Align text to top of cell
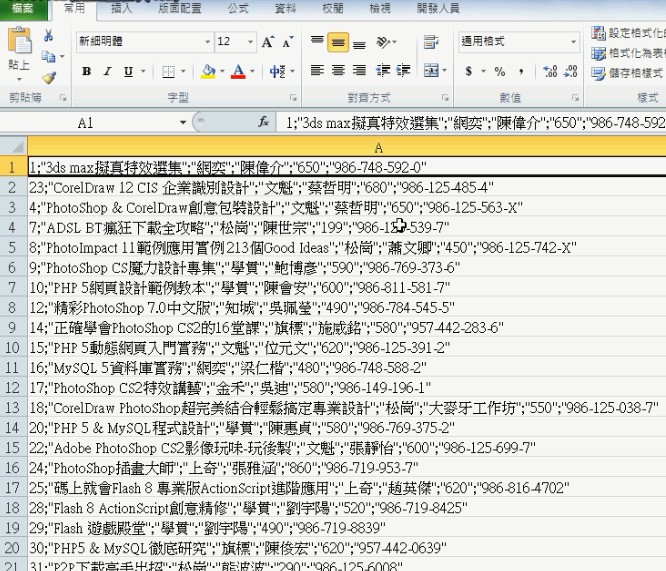 [317, 42]
